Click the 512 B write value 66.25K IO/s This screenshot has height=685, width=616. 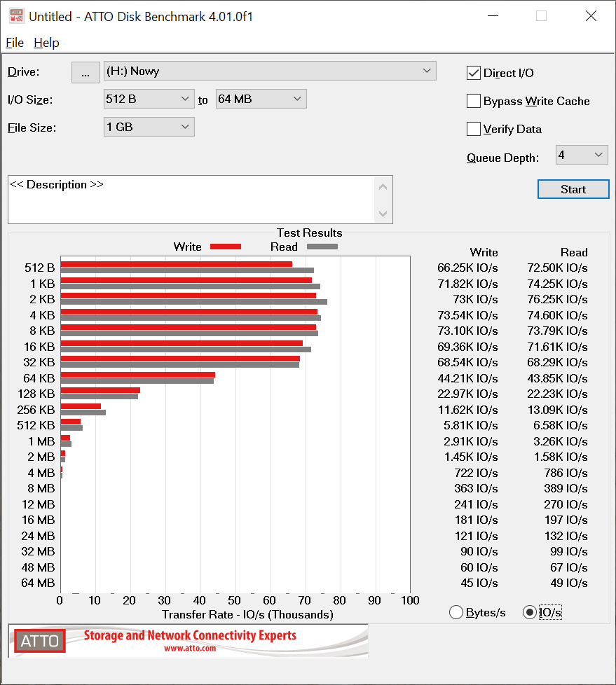(x=467, y=268)
